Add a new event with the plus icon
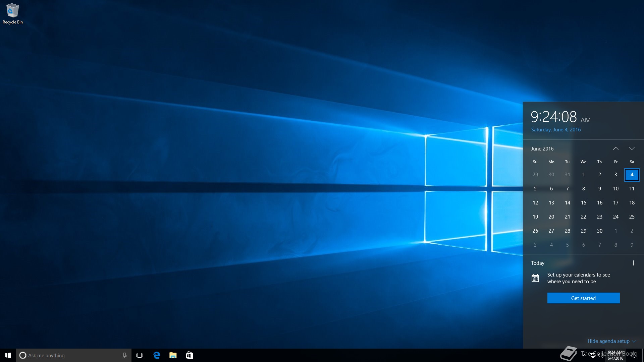The width and height of the screenshot is (644, 362). coord(633,263)
